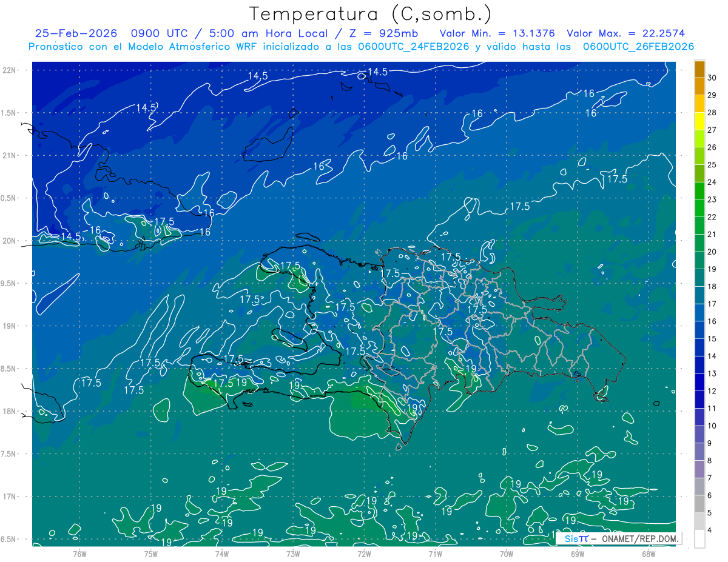This screenshot has height=562, width=728.
Task: Pick the yellow swatch between 27 and 28
Action: (699, 121)
